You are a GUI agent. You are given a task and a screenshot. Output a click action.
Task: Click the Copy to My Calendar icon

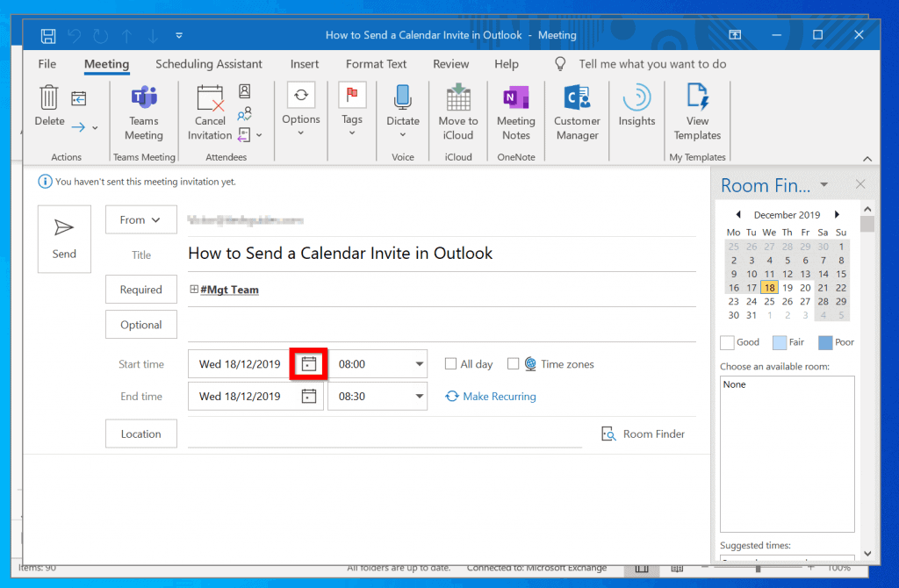point(78,98)
